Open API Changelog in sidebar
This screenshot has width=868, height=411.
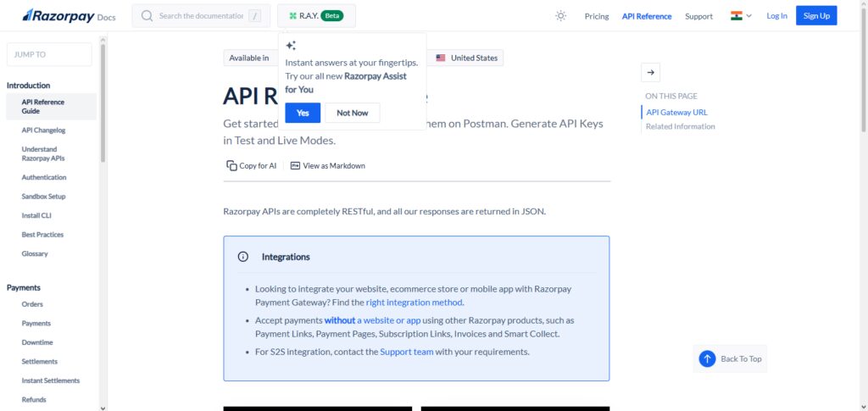coord(43,131)
